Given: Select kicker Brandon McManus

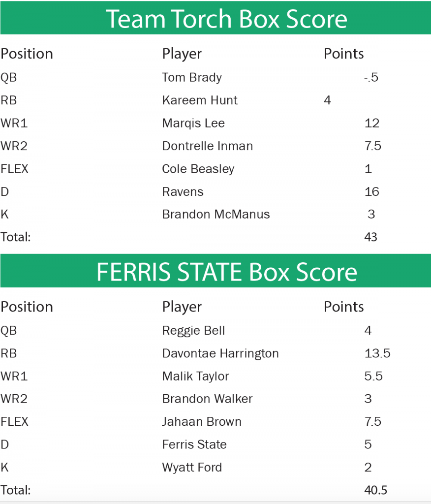Looking at the screenshot, I should click(216, 214).
